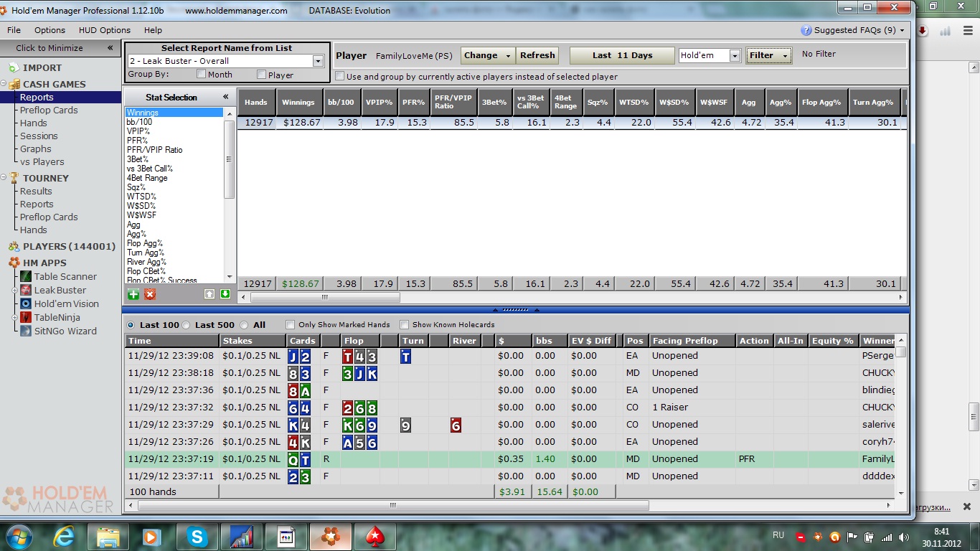Click the Windows Start button
The width and height of the screenshot is (980, 551).
click(x=19, y=536)
